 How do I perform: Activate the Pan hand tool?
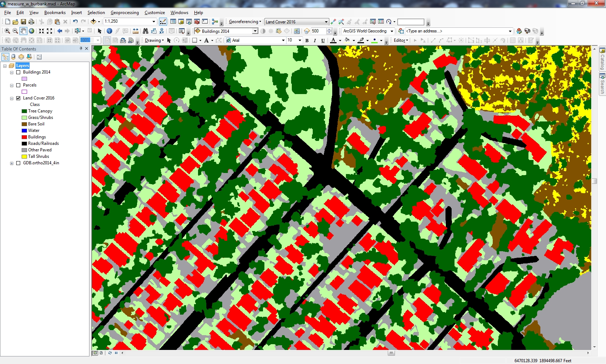click(23, 31)
